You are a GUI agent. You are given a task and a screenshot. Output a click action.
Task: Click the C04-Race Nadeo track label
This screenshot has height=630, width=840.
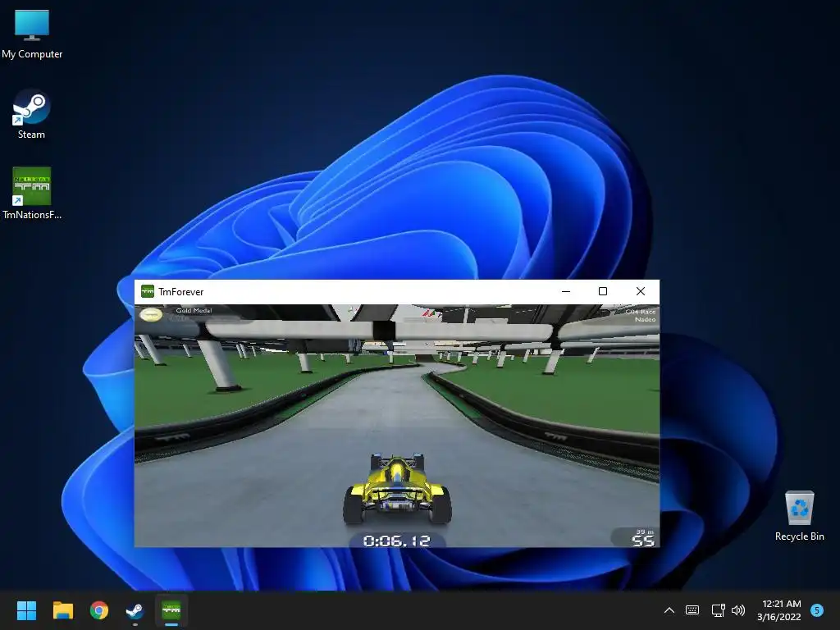click(640, 315)
